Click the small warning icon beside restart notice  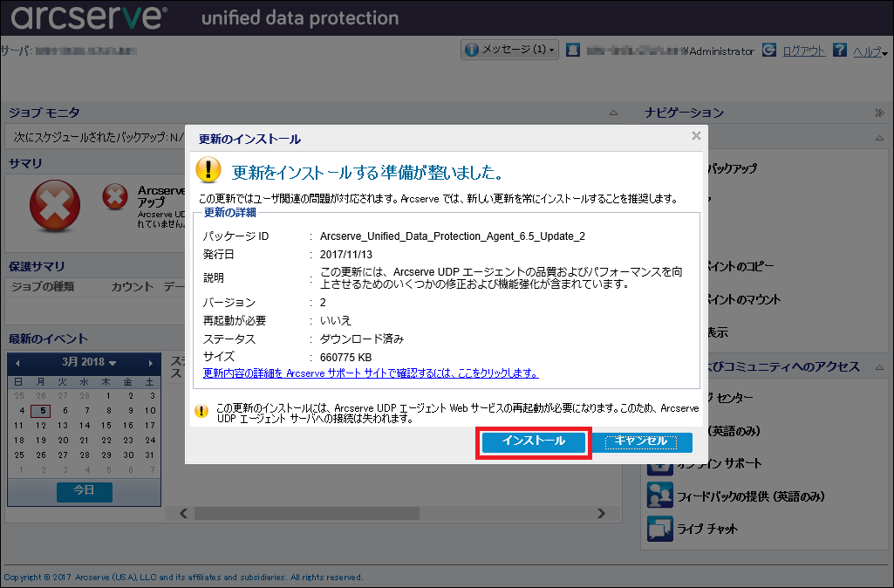(201, 411)
